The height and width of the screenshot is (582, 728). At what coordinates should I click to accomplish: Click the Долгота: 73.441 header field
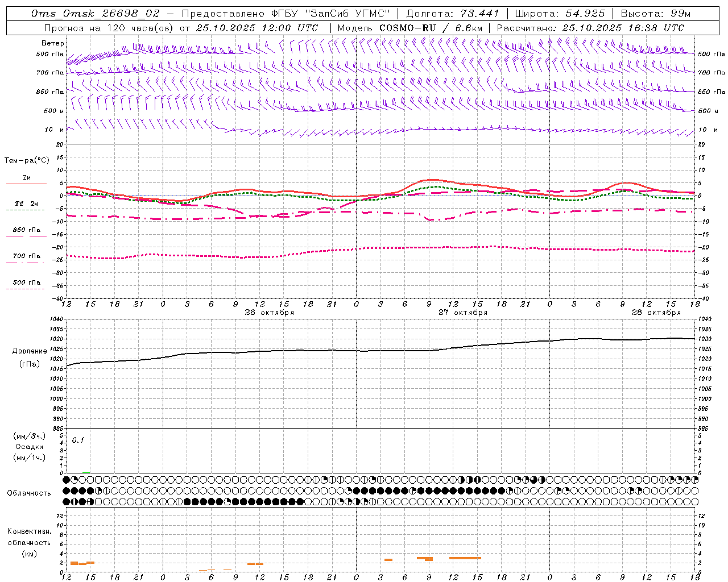coord(453,14)
